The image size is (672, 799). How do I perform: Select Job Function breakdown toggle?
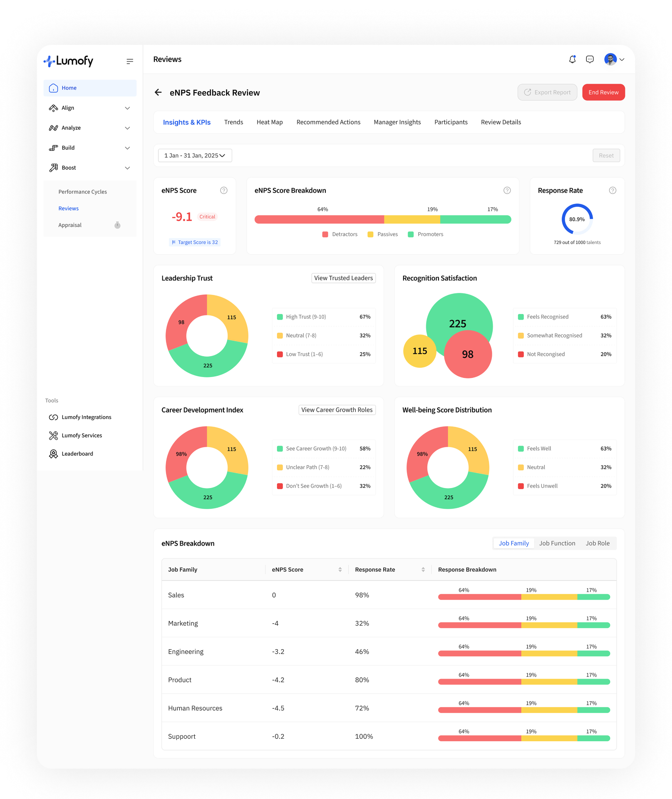(x=557, y=543)
